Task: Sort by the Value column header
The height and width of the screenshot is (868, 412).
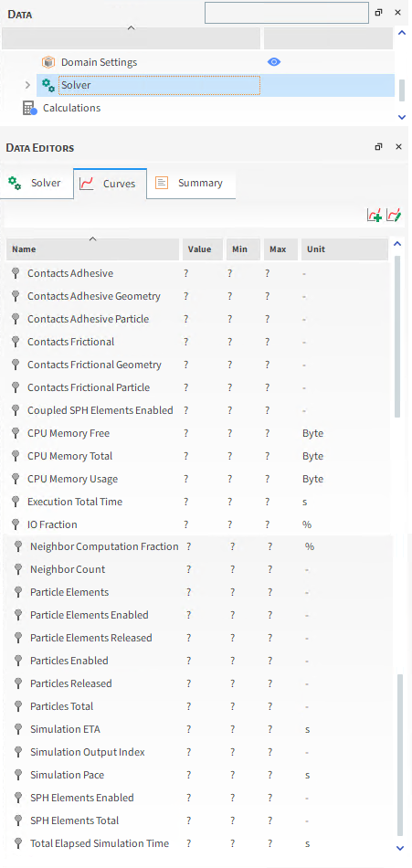Action: [x=203, y=249]
